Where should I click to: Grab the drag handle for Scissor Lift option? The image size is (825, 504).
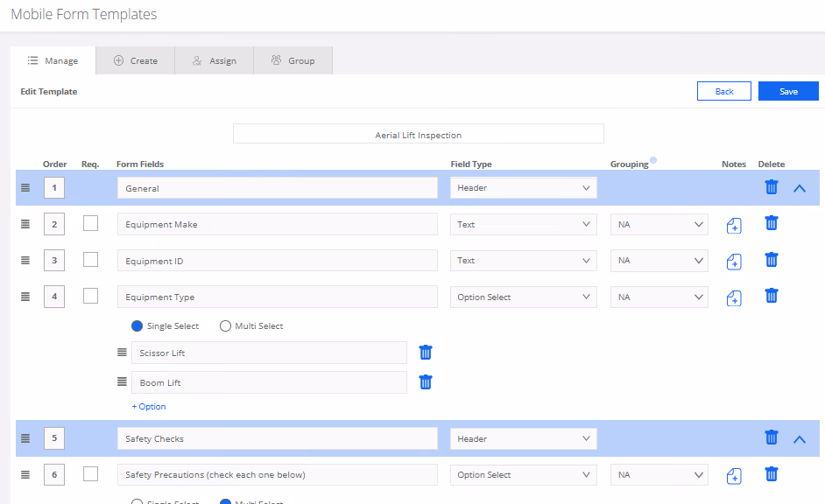[x=122, y=352]
